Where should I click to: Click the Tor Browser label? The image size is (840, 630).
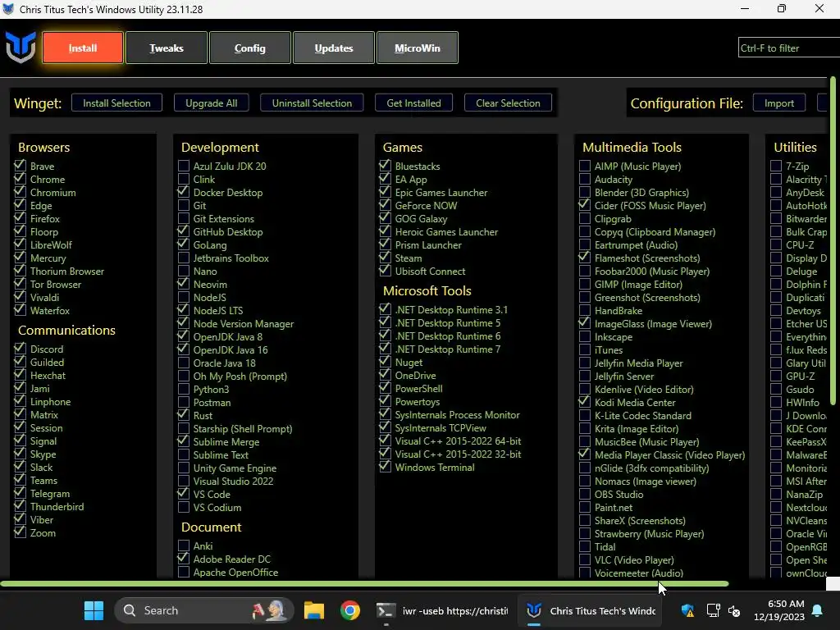pyautogui.click(x=56, y=284)
